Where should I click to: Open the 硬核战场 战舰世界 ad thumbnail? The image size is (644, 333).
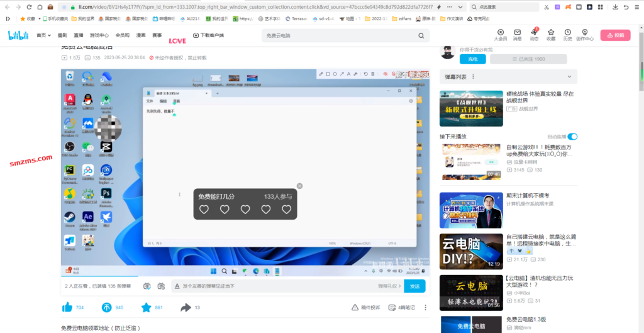(471, 108)
